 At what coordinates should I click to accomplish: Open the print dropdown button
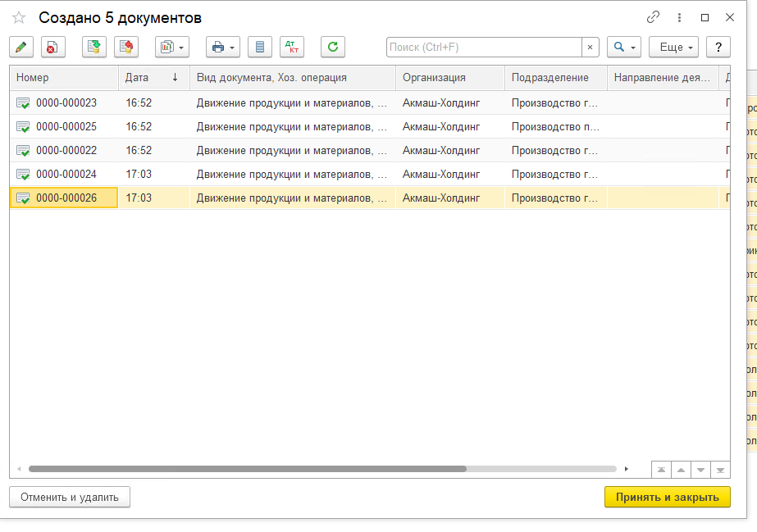click(223, 48)
